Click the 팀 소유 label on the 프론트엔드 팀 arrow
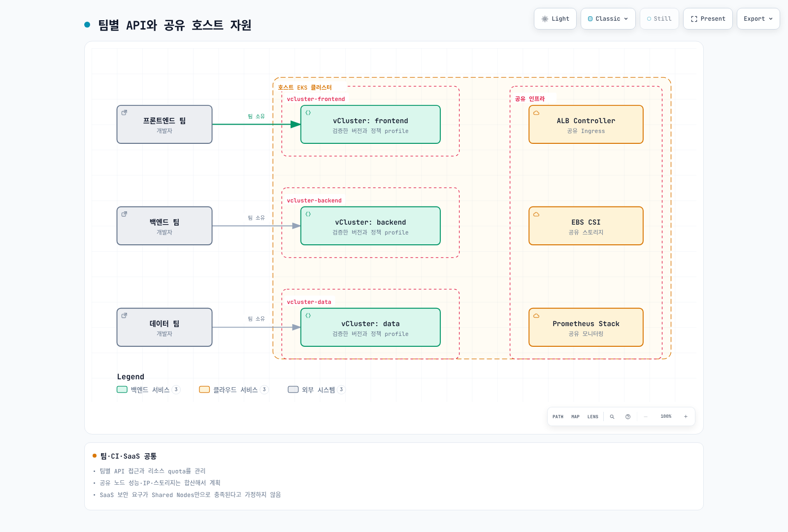The height and width of the screenshot is (532, 788). point(257,116)
